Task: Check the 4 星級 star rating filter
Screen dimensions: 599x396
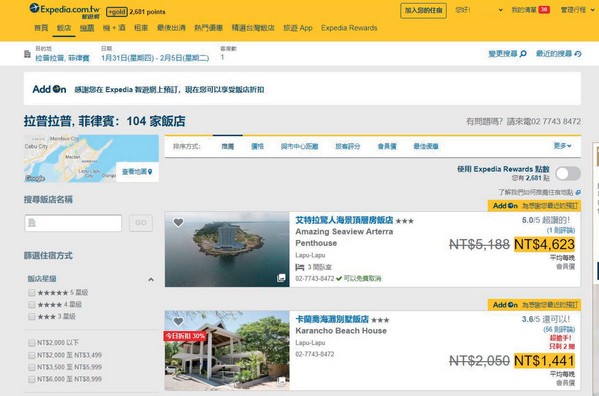Action: (x=32, y=304)
